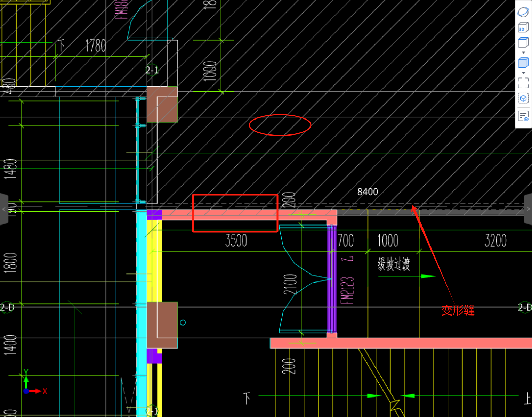Select the FM2123 door label
The height and width of the screenshot is (417, 532).
click(x=347, y=290)
